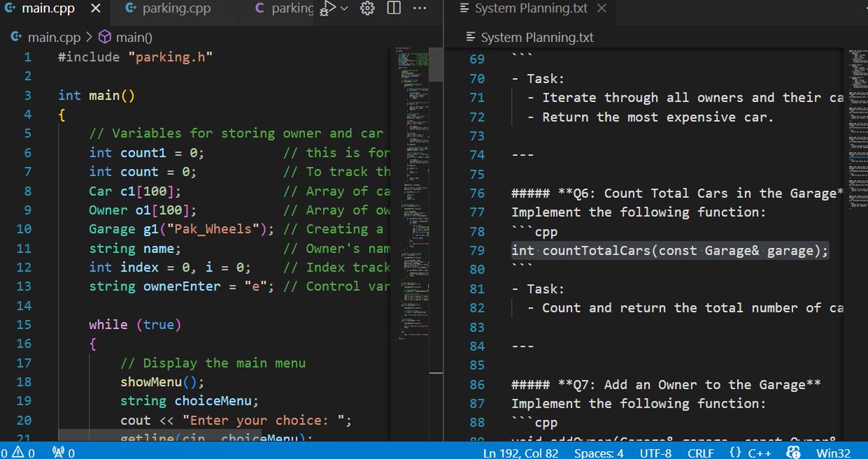Click 'Implement the following function:' on line 77
The image size is (868, 459).
639,212
